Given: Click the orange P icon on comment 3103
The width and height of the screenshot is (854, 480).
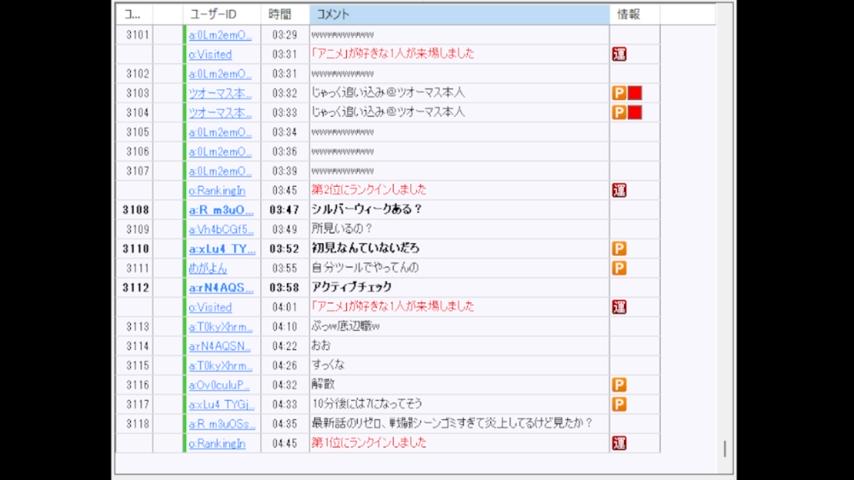Looking at the screenshot, I should 619,93.
